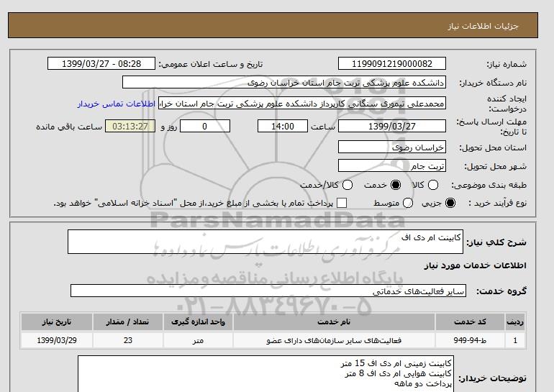Click the remaining days field showing 0
This screenshot has width=554, height=392.
[x=205, y=126]
